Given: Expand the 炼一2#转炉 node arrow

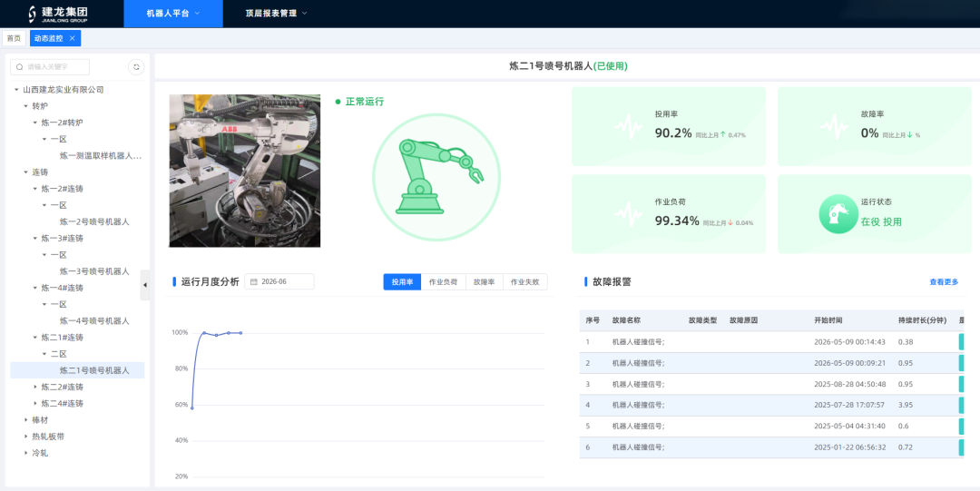Looking at the screenshot, I should click(x=35, y=122).
